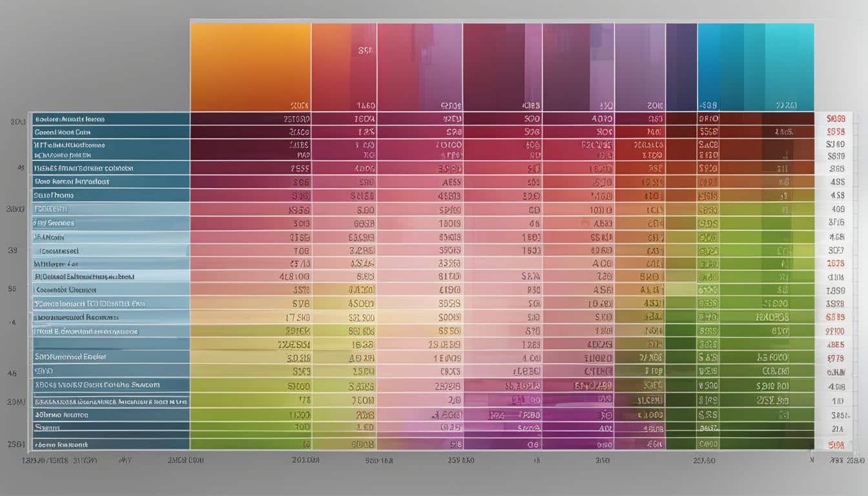
Task: Click the '4L8100' cell in the first column
Action: click(294, 276)
